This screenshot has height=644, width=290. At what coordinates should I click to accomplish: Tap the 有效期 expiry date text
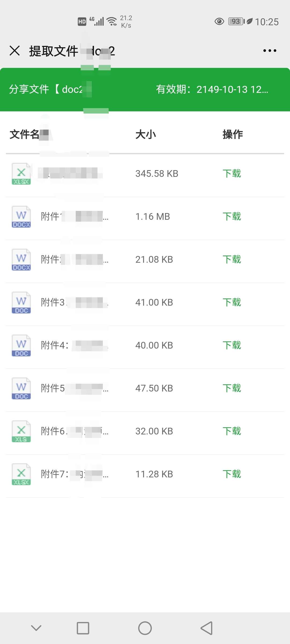click(212, 89)
